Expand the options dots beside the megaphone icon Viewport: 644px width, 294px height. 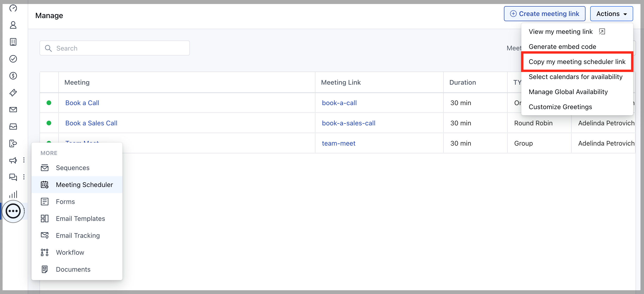coord(24,160)
